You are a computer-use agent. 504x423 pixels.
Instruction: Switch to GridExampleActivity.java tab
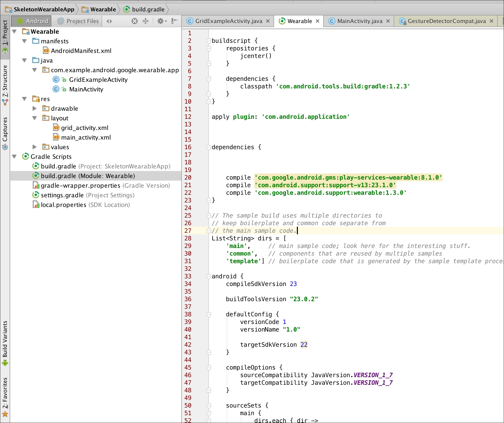(228, 21)
